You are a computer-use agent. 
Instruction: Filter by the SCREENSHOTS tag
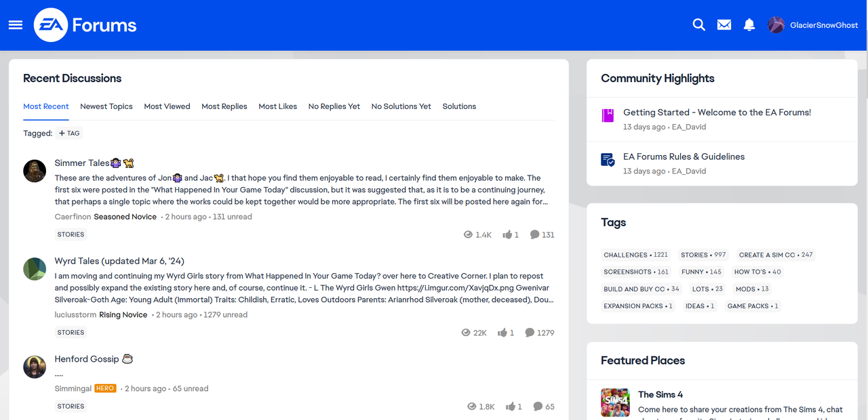tap(636, 272)
